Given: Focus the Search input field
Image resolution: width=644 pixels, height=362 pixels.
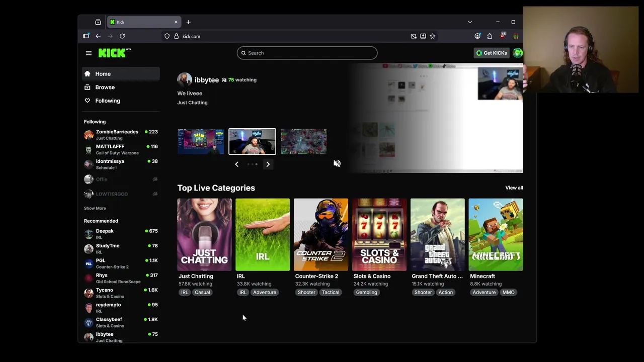Looking at the screenshot, I should coord(307,53).
